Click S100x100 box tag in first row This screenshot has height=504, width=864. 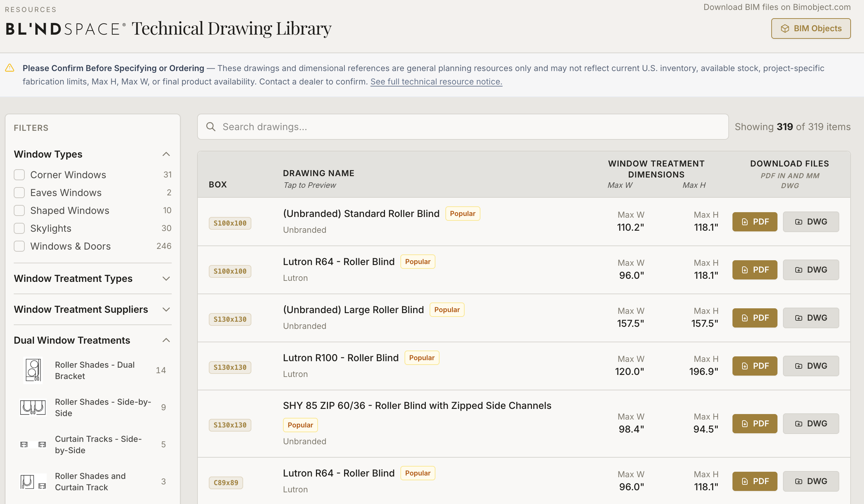tap(230, 223)
